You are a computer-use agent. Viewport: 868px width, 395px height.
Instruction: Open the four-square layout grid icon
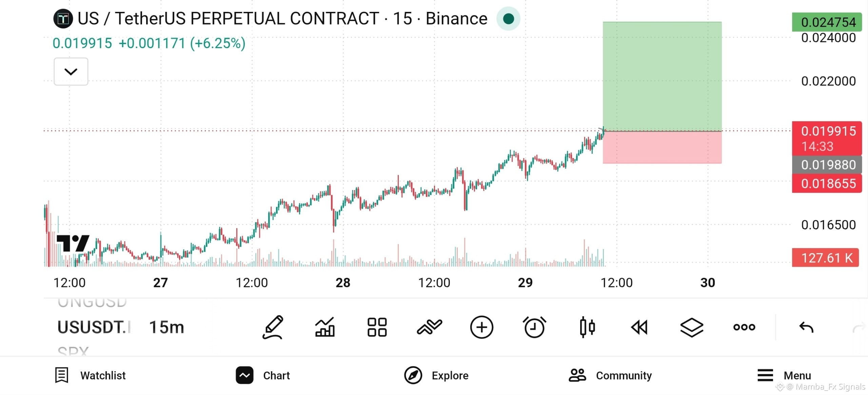(x=377, y=327)
